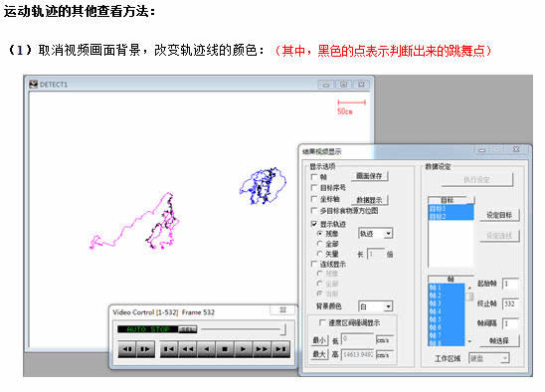Open the 背景颜色 dropdown showing 白
This screenshot has height=392, width=545.
click(x=375, y=306)
